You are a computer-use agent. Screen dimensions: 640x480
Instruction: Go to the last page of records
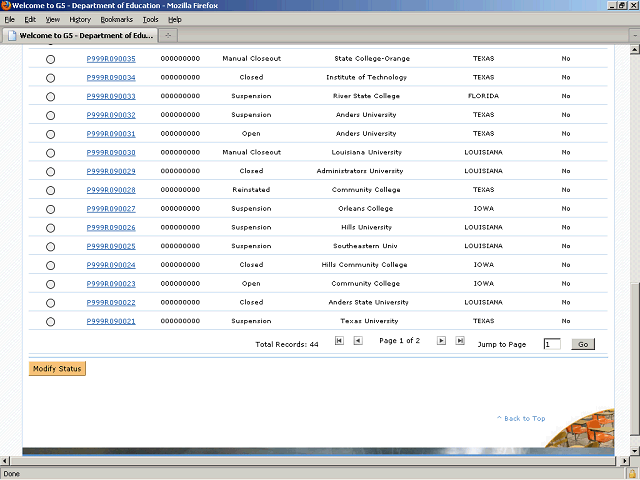460,341
